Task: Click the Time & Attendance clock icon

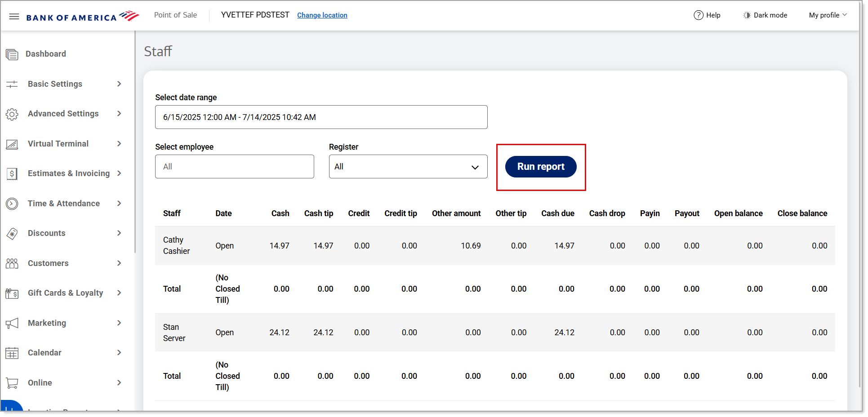Action: [x=12, y=204]
